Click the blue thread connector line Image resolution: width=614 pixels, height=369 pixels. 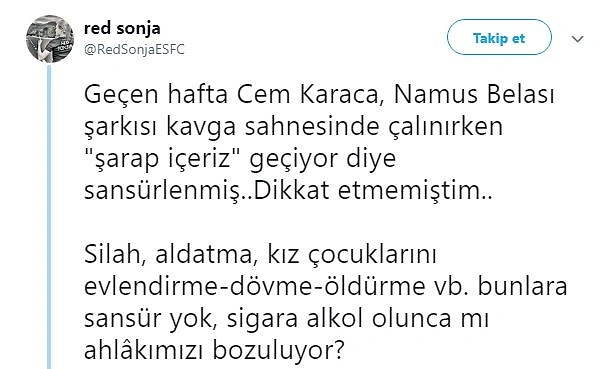(x=49, y=217)
